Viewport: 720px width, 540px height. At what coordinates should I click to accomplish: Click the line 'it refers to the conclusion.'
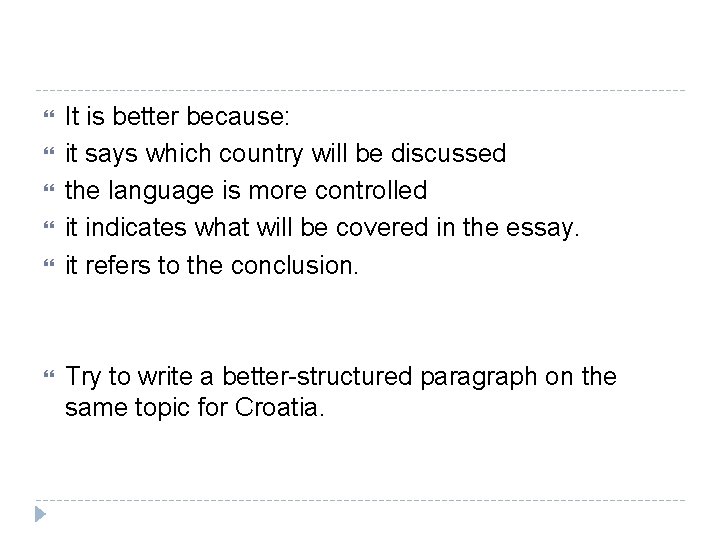[211, 265]
